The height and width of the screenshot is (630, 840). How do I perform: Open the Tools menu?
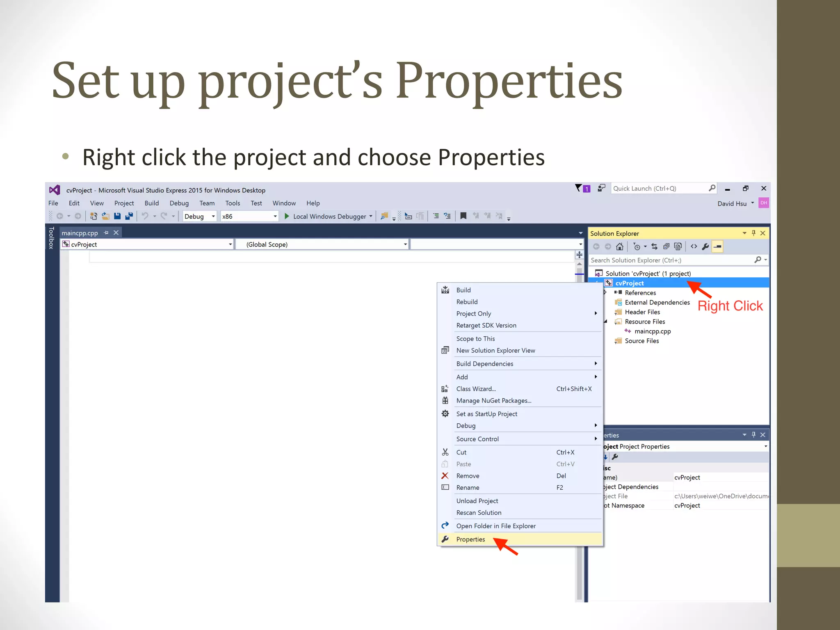click(x=232, y=203)
